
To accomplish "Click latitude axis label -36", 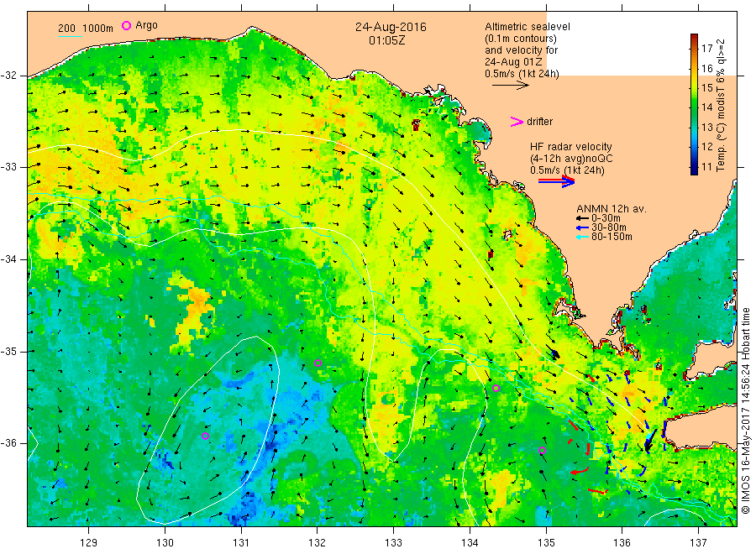I will (8, 443).
